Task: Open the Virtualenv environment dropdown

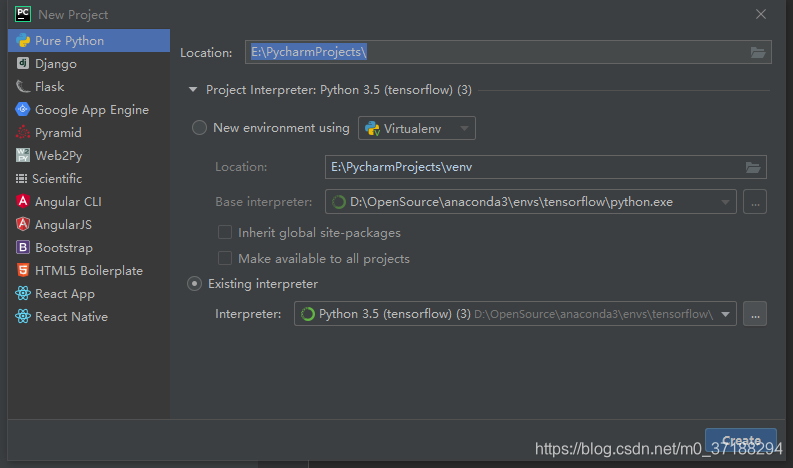Action: [x=417, y=129]
